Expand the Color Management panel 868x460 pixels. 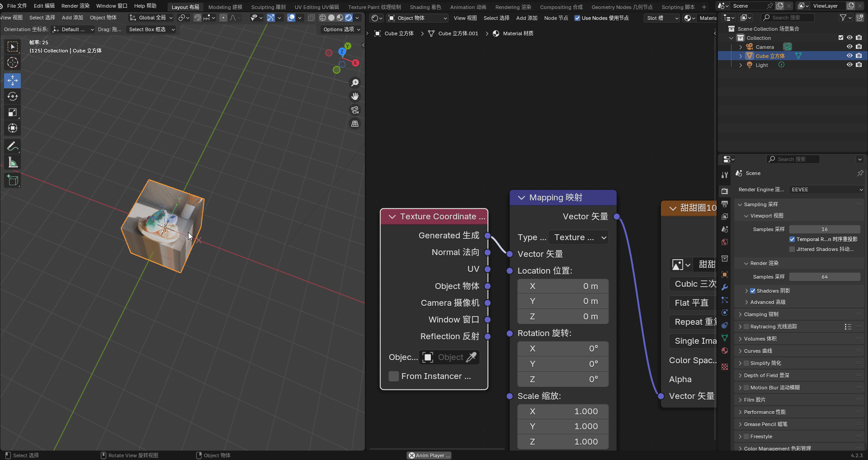coord(777,448)
